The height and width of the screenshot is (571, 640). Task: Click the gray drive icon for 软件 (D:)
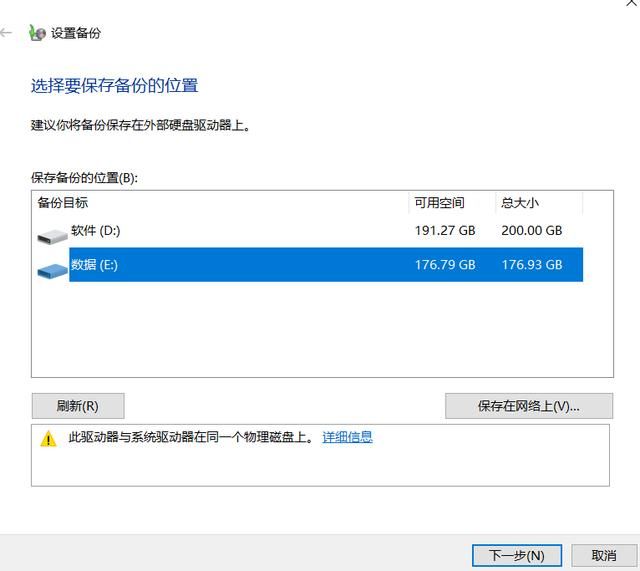[52, 236]
